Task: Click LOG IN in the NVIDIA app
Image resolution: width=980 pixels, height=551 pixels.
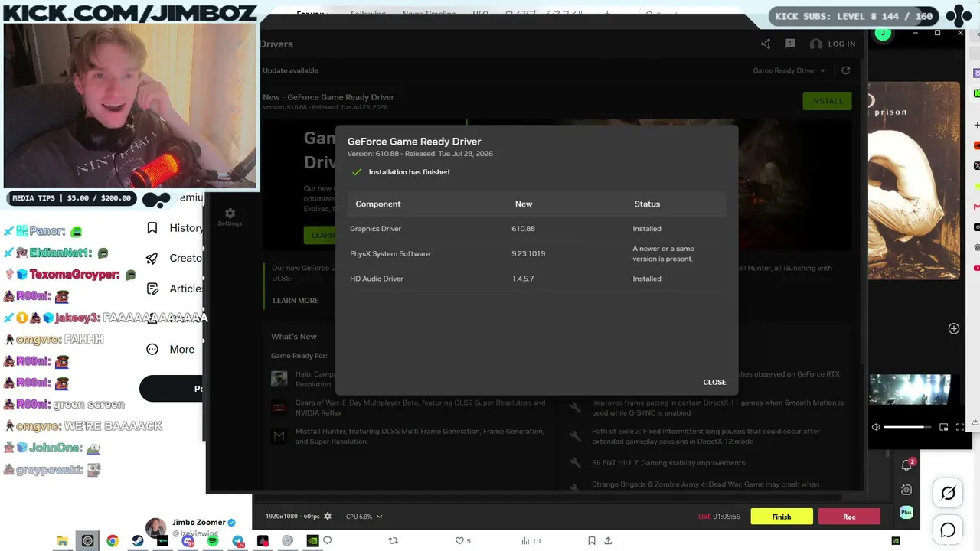Action: 832,44
